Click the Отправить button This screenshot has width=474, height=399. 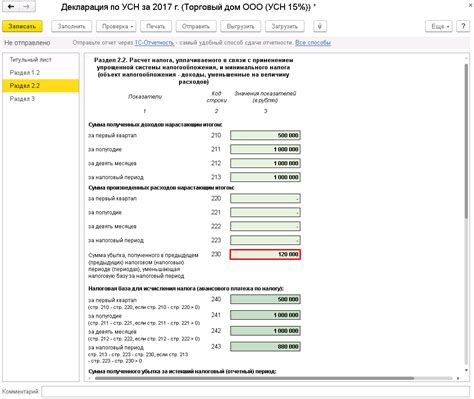[x=196, y=26]
